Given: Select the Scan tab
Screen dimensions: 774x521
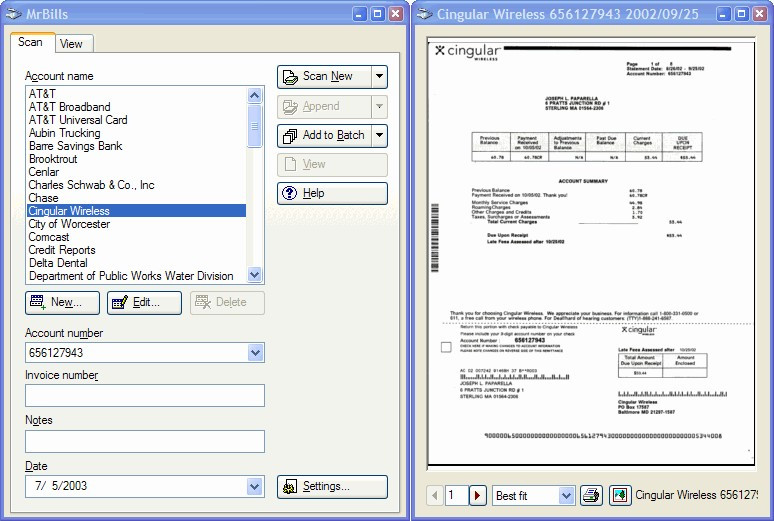Looking at the screenshot, I should pyautogui.click(x=31, y=42).
